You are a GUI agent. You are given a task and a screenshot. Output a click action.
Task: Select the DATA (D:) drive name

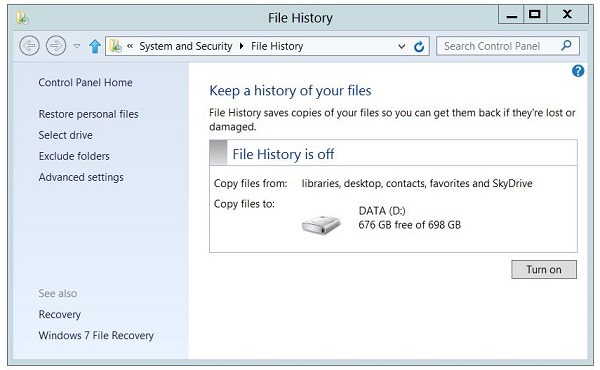point(382,210)
